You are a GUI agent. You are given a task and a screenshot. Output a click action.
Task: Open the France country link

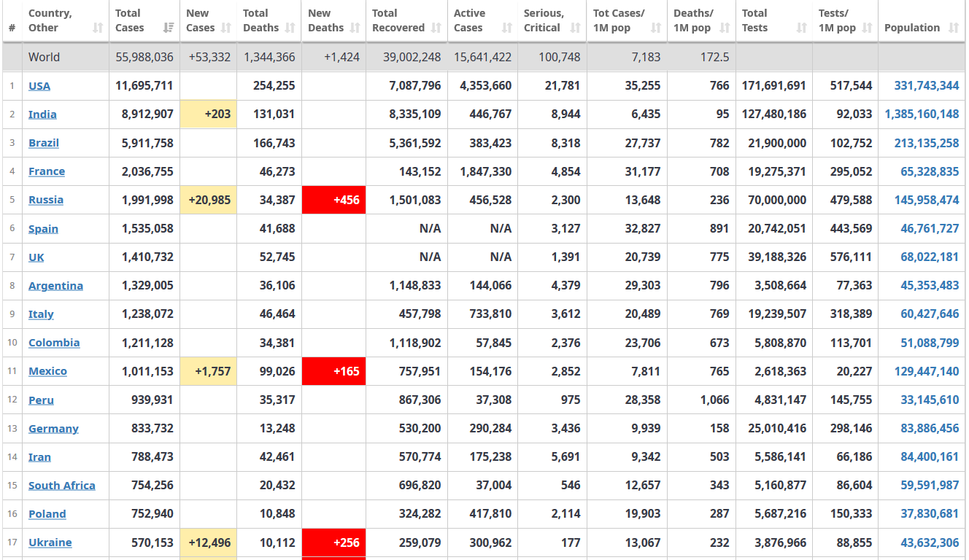[47, 171]
